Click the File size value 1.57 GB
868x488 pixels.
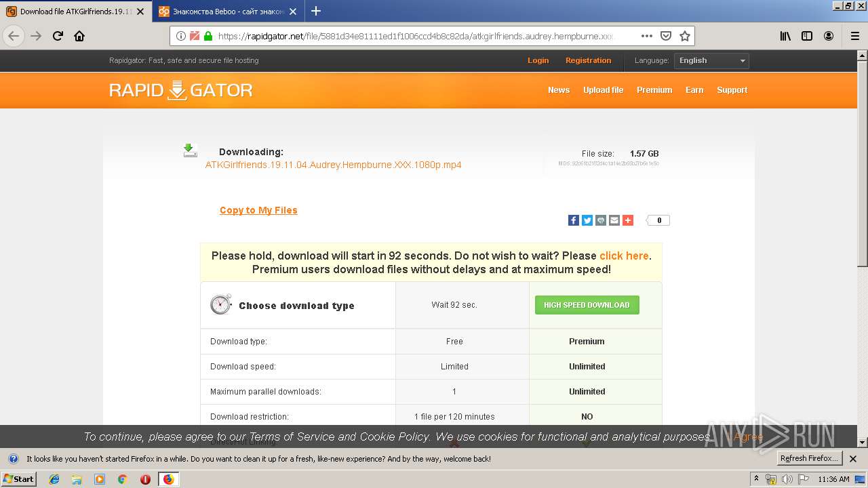pyautogui.click(x=644, y=154)
